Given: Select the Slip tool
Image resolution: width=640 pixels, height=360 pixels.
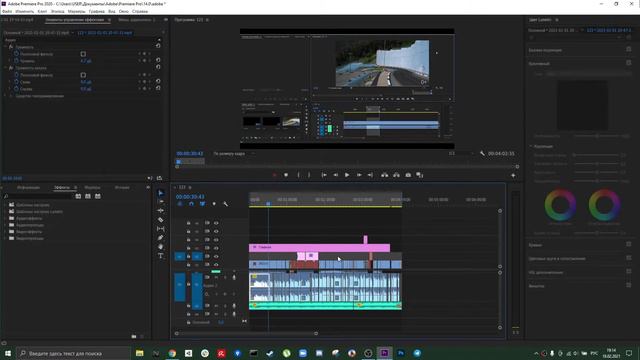Looking at the screenshot, I should point(161,229).
